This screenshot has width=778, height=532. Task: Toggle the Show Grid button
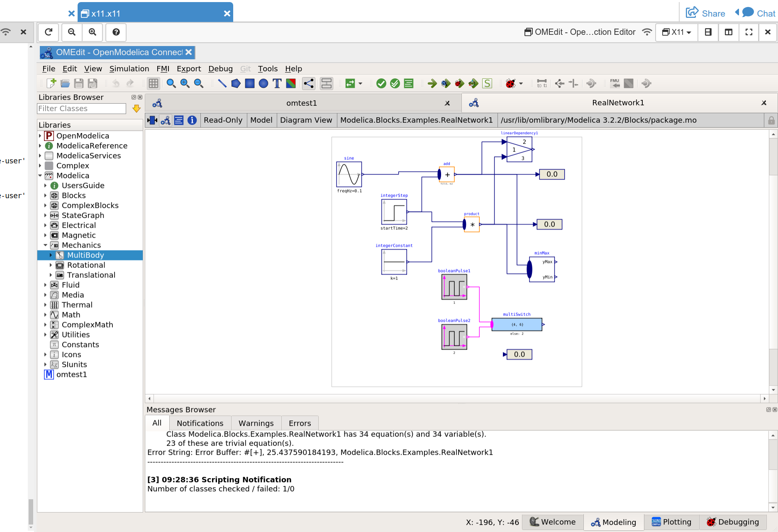pos(153,83)
